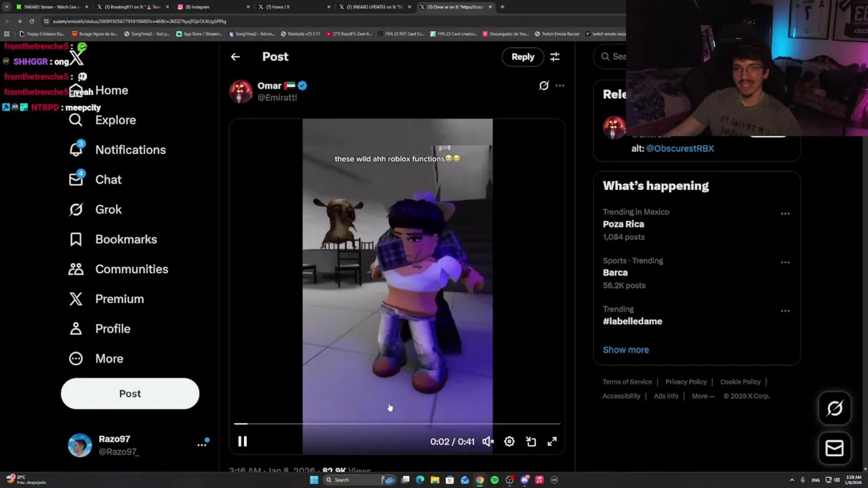
Task: Open Privacy Policy link
Action: pos(686,382)
